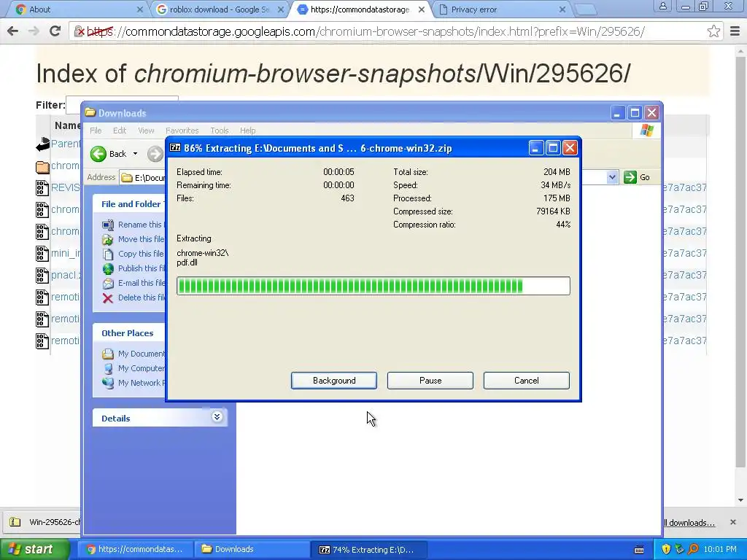Image resolution: width=747 pixels, height=560 pixels.
Task: Click the security shield tray icon
Action: 666,550
